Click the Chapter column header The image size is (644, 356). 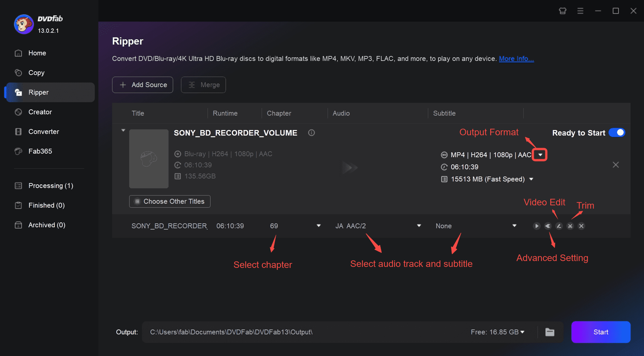pos(279,113)
